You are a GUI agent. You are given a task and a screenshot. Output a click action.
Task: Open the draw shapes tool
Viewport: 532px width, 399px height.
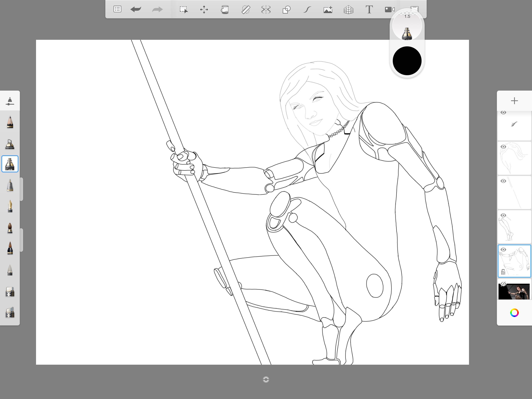286,10
